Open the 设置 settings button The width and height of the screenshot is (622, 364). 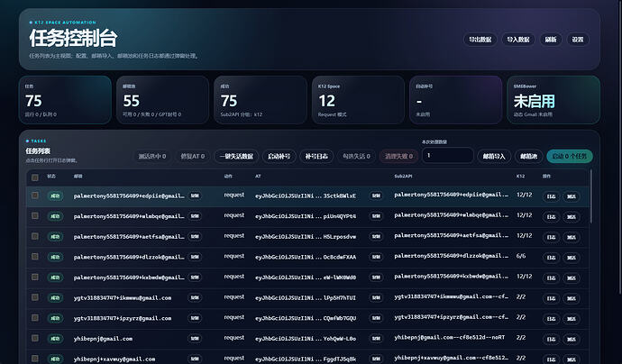(x=578, y=40)
